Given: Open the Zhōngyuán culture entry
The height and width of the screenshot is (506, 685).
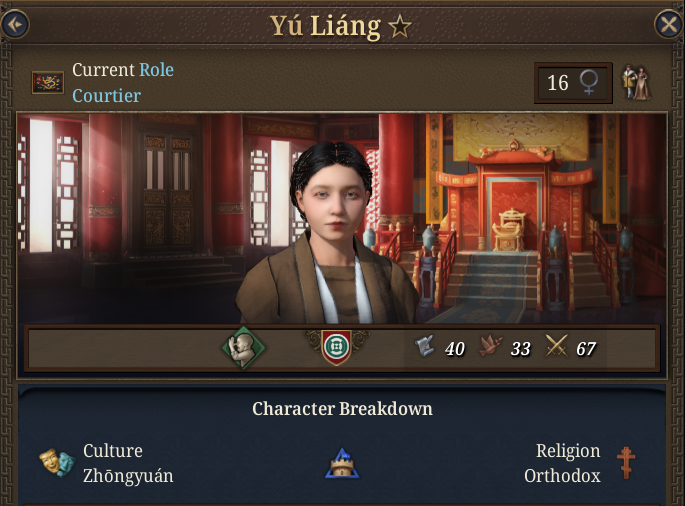Looking at the screenshot, I should pyautogui.click(x=128, y=476).
